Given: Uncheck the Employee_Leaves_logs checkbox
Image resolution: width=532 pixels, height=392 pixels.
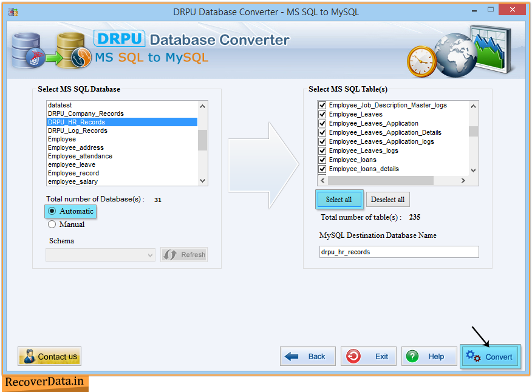Looking at the screenshot, I should (x=322, y=150).
